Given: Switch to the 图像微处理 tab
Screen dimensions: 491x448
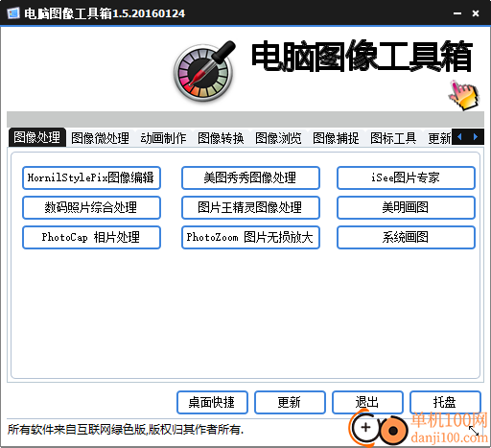Looking at the screenshot, I should click(100, 138).
